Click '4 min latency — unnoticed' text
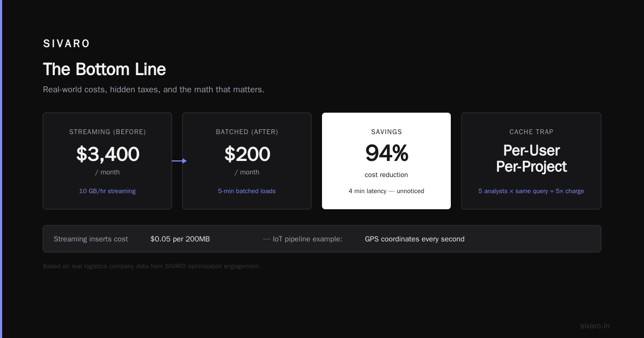Screen dimensions: 644x338 [386, 191]
